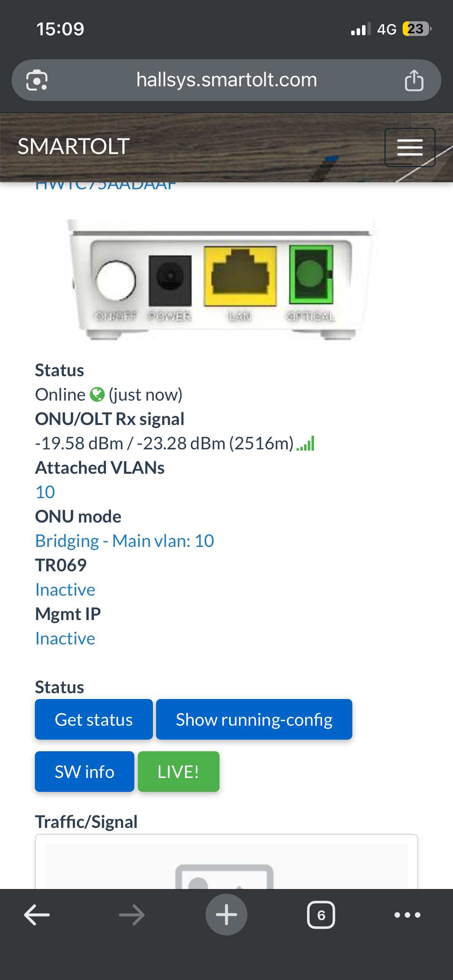Click the green Online globe status icon
Viewport: 453px width, 980px height.
coord(97,395)
